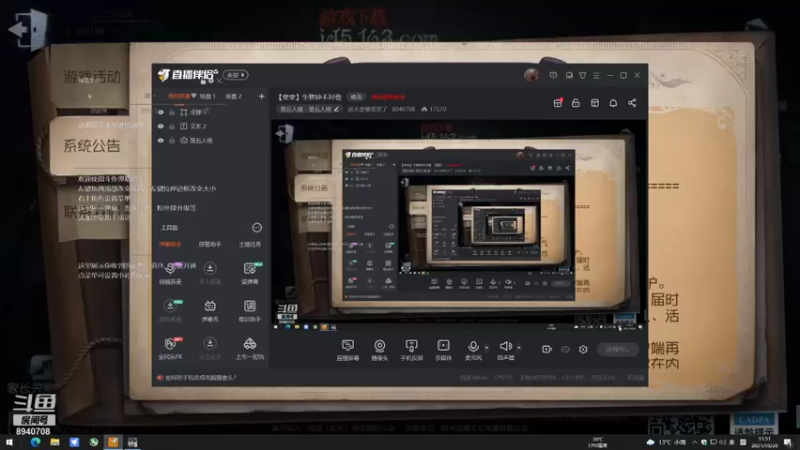This screenshot has width=800, height=450.
Task: Start recording with the record camera icon
Action: point(547,349)
